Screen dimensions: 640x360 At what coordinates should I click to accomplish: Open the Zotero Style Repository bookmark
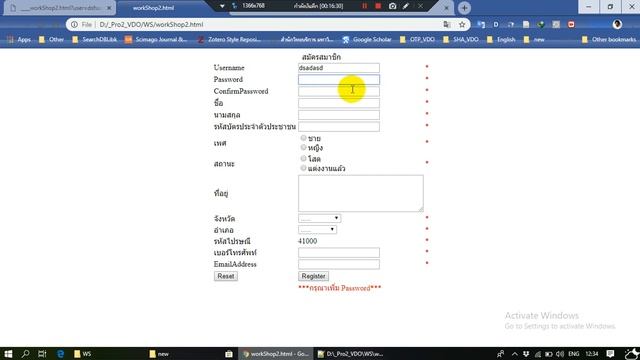point(229,40)
